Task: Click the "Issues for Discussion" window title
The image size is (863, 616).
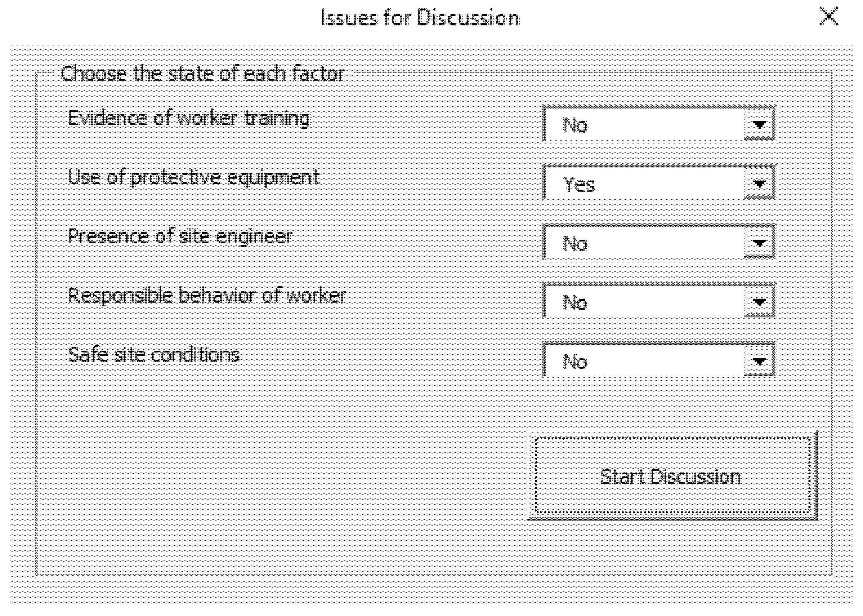Action: [x=420, y=17]
